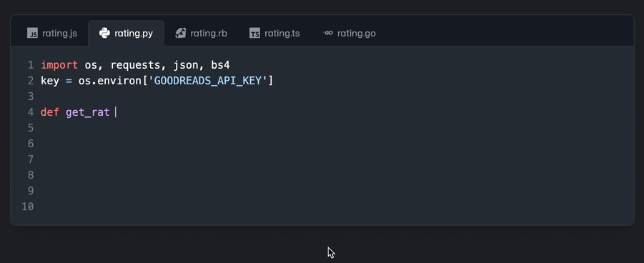This screenshot has height=263, width=644.
Task: Switch to the rating.js tab
Action: click(x=51, y=34)
